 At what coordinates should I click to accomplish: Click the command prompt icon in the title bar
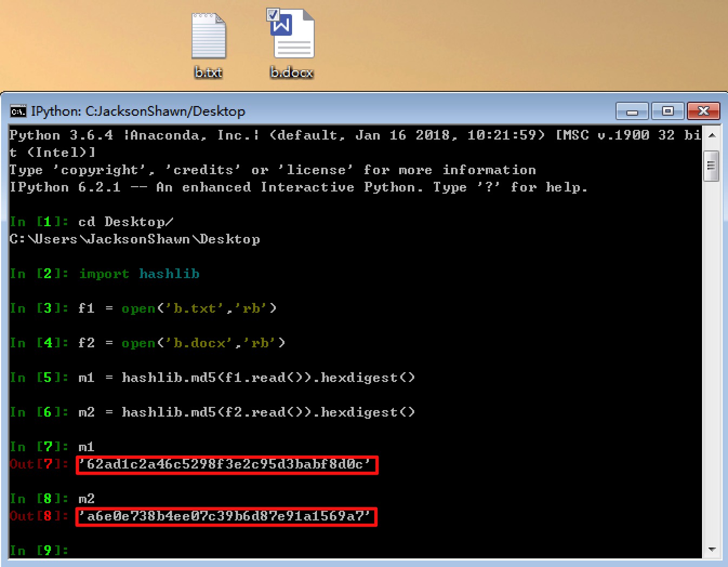pos(17,111)
